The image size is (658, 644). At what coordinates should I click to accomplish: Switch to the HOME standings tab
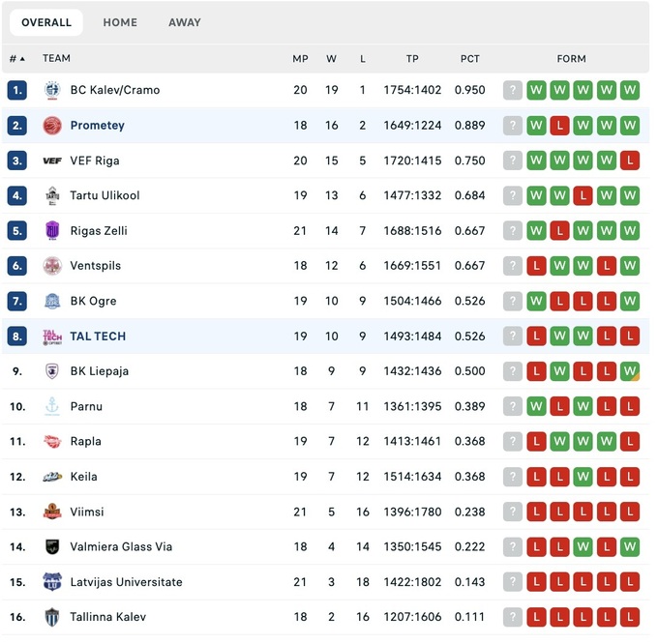pos(120,22)
